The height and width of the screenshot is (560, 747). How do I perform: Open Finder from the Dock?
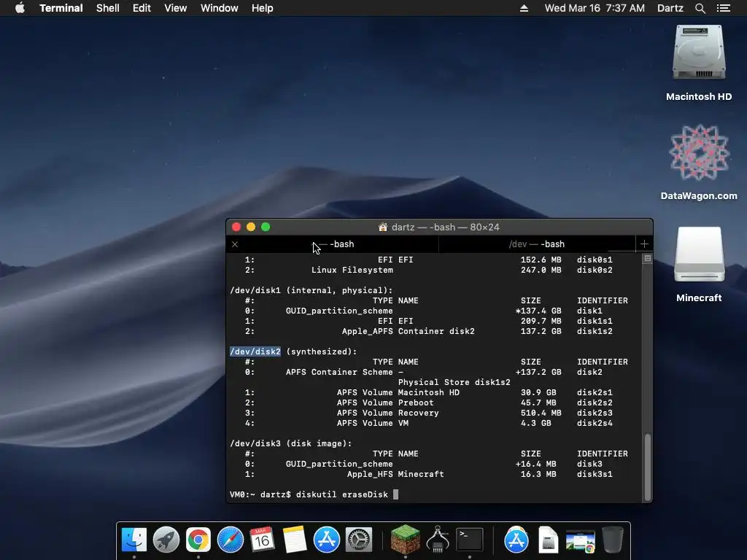[134, 540]
